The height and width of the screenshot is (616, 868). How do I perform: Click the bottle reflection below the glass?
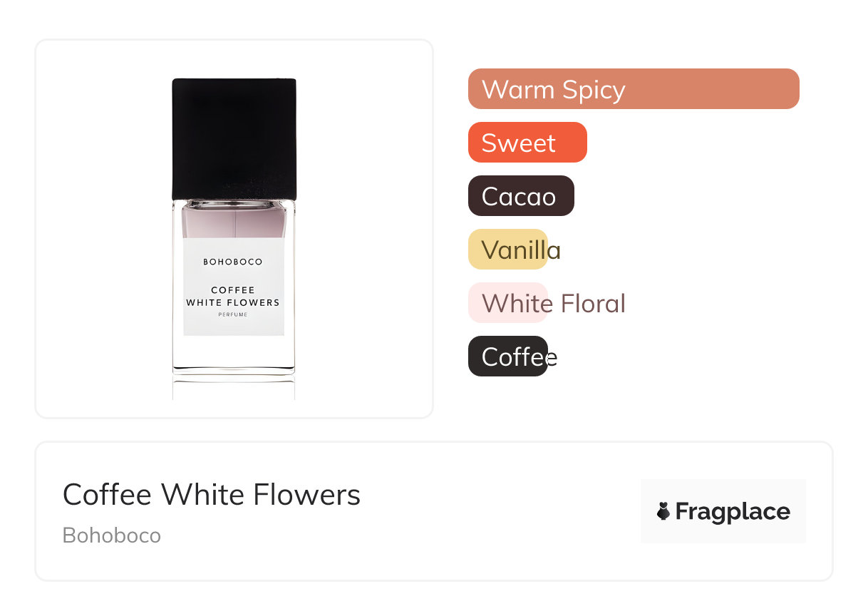pyautogui.click(x=233, y=387)
